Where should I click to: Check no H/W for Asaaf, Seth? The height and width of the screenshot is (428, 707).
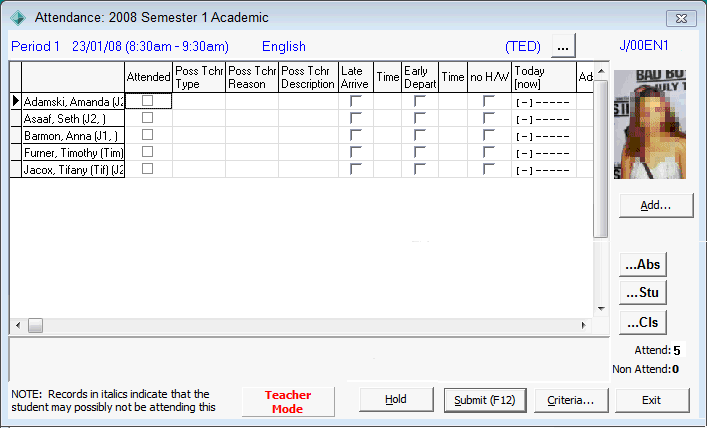coord(489,118)
